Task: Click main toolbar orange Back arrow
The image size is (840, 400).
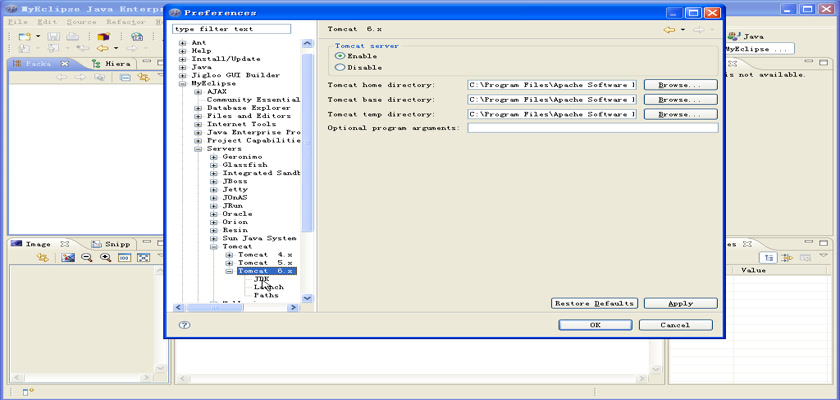Action: pyautogui.click(x=102, y=48)
